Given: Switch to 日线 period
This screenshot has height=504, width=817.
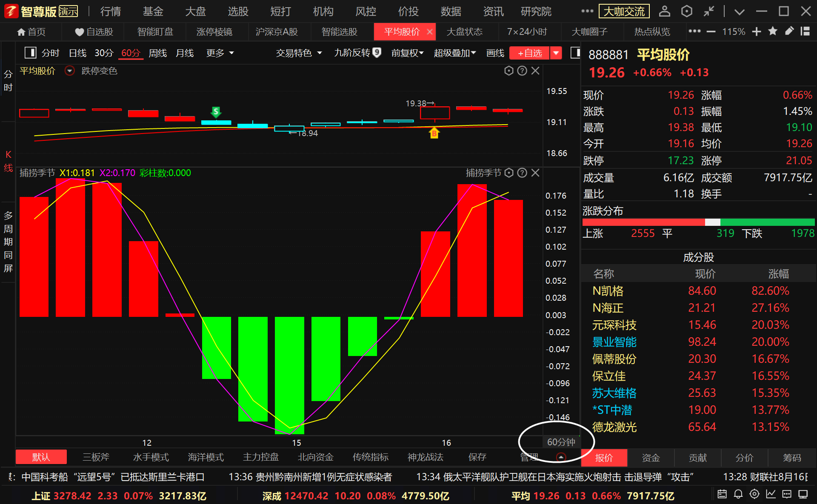Looking at the screenshot, I should tap(77, 53).
